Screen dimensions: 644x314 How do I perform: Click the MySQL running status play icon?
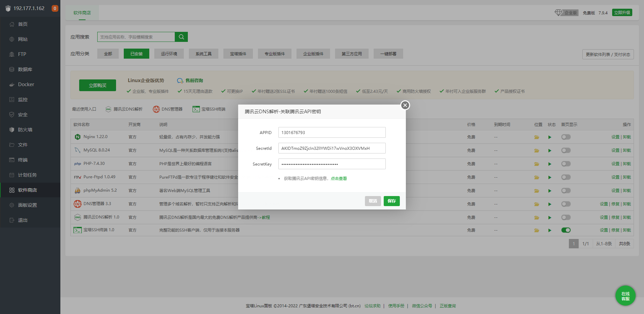tap(550, 150)
